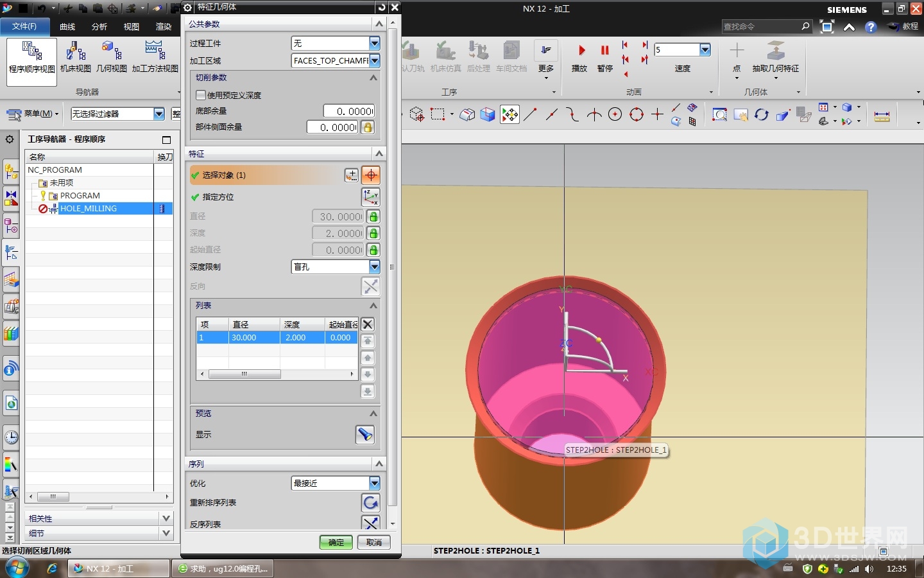The width and height of the screenshot is (924, 578).
Task: Toggle 使用预定义深度 checkbox
Action: click(200, 95)
